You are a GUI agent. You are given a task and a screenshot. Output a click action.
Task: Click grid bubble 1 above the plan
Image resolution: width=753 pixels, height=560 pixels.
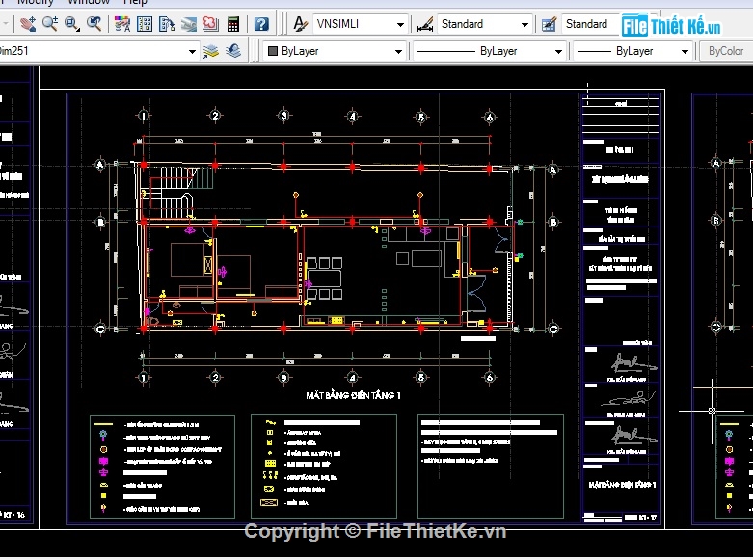coord(143,116)
